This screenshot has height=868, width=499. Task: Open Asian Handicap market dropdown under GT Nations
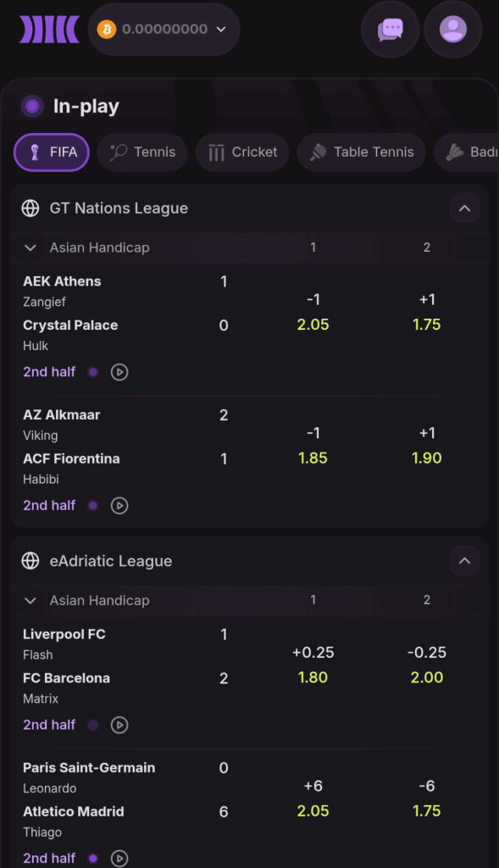click(87, 248)
